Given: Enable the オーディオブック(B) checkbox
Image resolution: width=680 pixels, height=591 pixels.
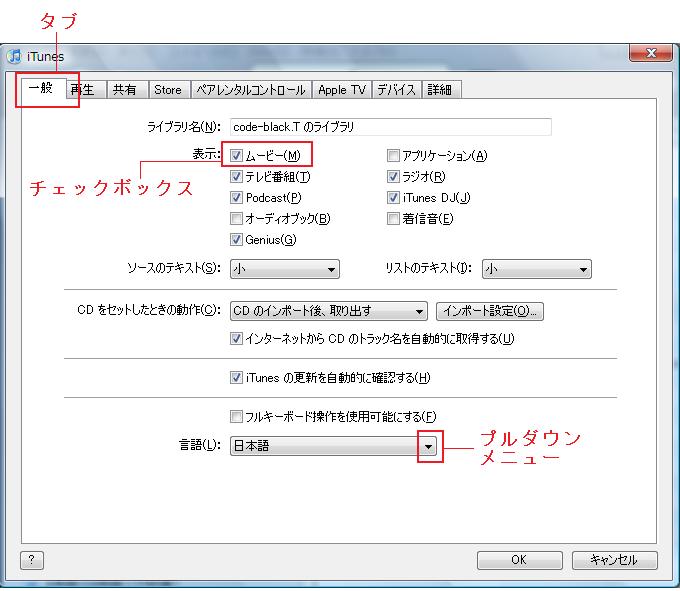Looking at the screenshot, I should 236,219.
